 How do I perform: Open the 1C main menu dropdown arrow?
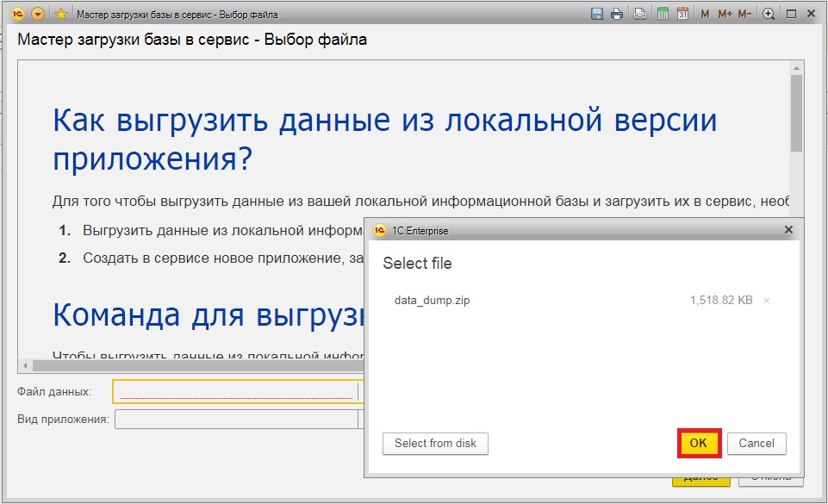tap(38, 14)
